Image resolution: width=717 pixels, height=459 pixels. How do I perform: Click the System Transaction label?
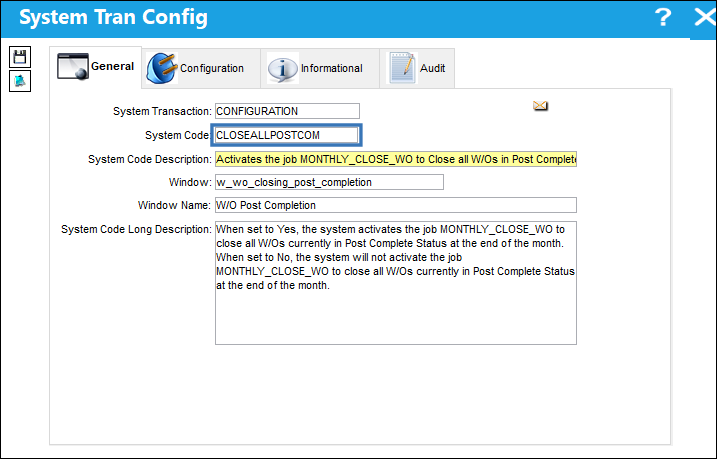162,111
